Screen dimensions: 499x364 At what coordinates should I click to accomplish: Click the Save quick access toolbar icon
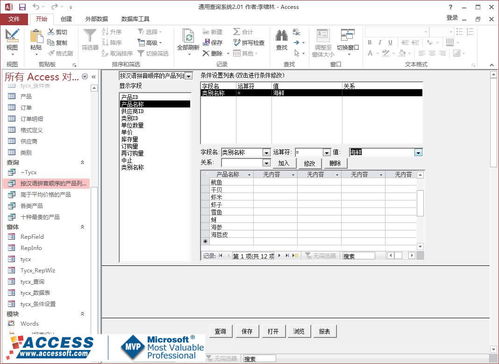click(22, 7)
